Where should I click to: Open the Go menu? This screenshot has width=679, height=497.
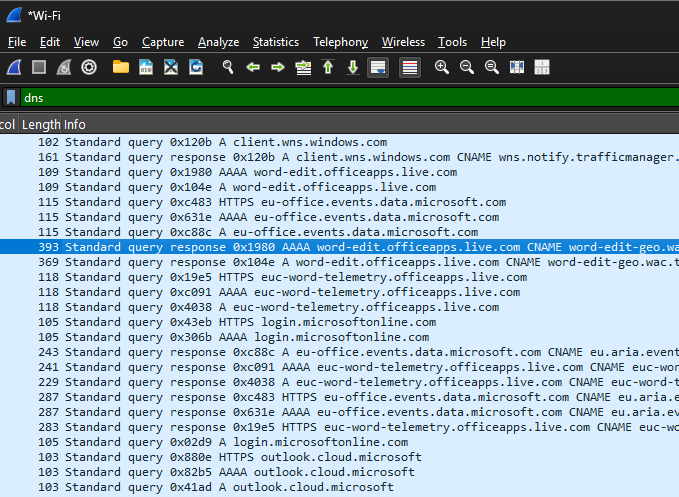[120, 42]
